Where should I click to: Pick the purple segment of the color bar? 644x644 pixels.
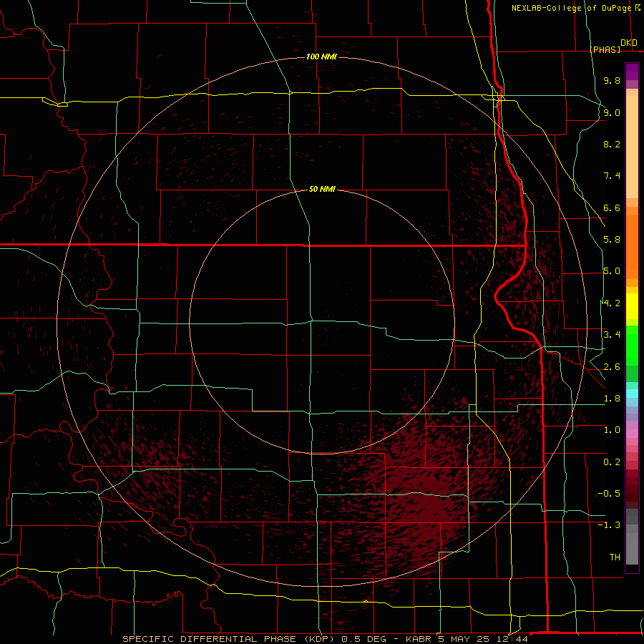632,72
